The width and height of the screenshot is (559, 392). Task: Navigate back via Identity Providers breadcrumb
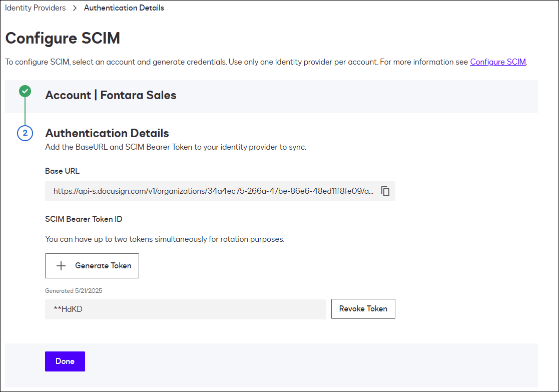click(x=35, y=8)
